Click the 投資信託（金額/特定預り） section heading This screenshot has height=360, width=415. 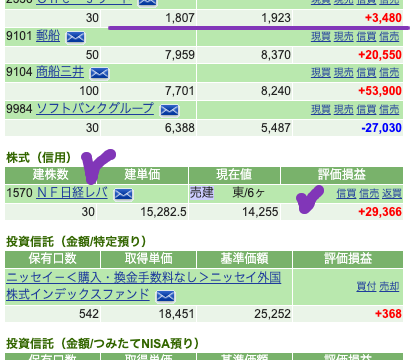(x=76, y=241)
